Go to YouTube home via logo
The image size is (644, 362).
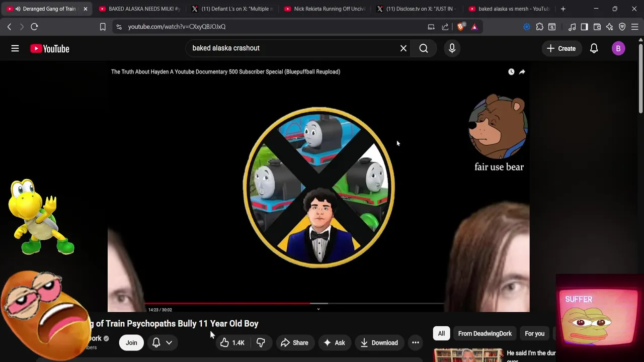pos(49,49)
